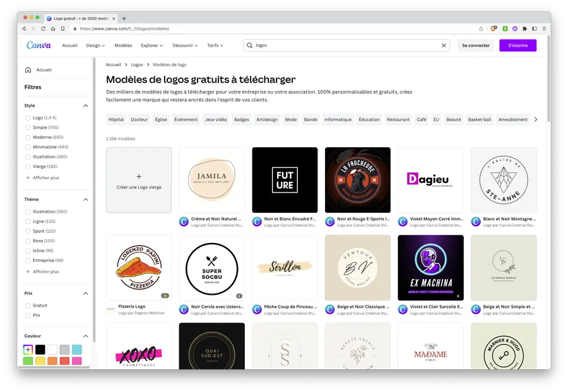Select the Pro price filter
The image size is (568, 392).
click(28, 315)
